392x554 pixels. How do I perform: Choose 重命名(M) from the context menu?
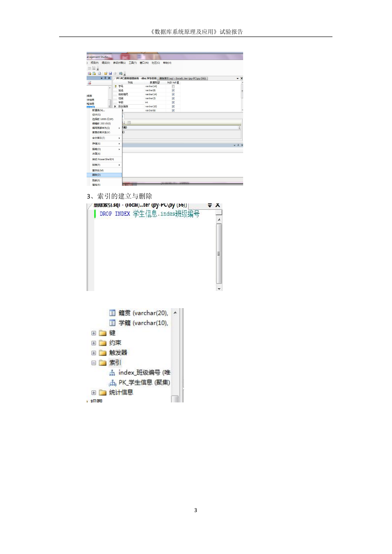coord(104,171)
